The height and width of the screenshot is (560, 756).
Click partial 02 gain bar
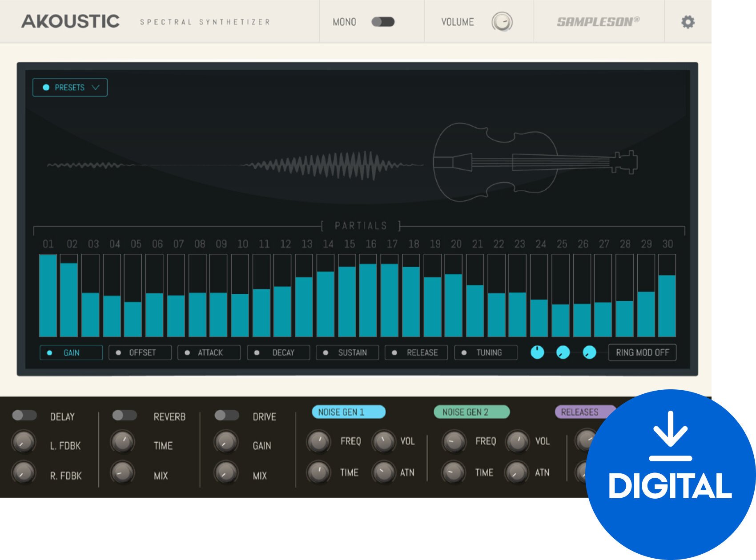[69, 296]
